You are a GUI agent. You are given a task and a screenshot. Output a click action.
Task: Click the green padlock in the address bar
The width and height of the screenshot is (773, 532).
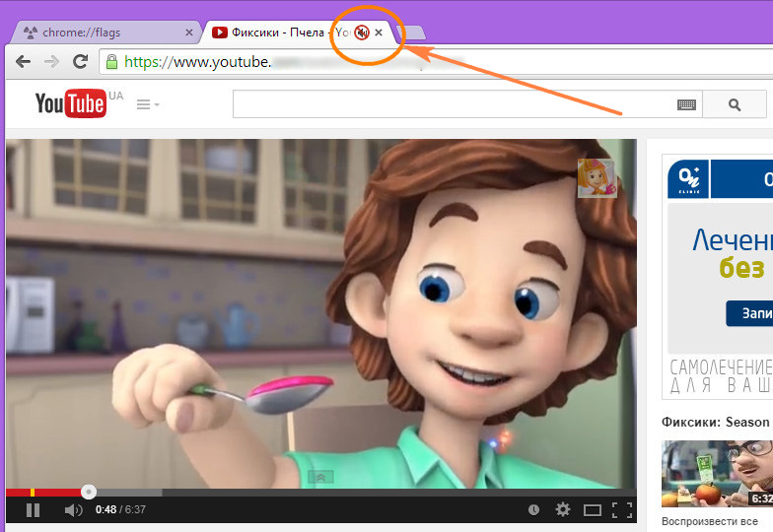tap(112, 62)
